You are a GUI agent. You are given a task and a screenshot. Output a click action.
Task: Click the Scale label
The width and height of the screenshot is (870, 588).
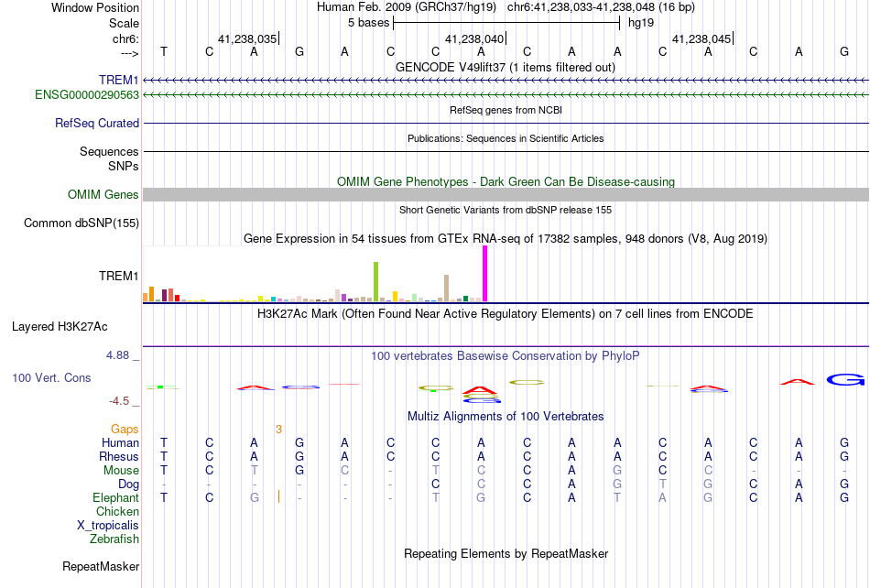(125, 23)
